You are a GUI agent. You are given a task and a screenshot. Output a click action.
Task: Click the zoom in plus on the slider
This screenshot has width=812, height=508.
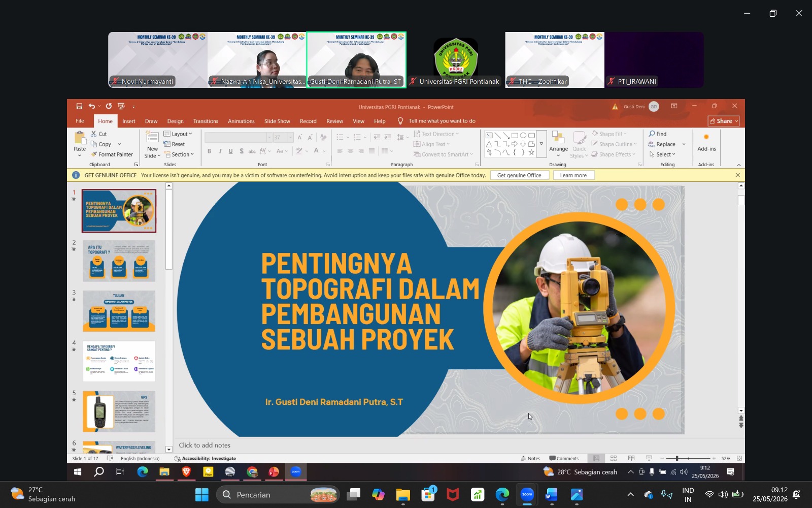(714, 458)
